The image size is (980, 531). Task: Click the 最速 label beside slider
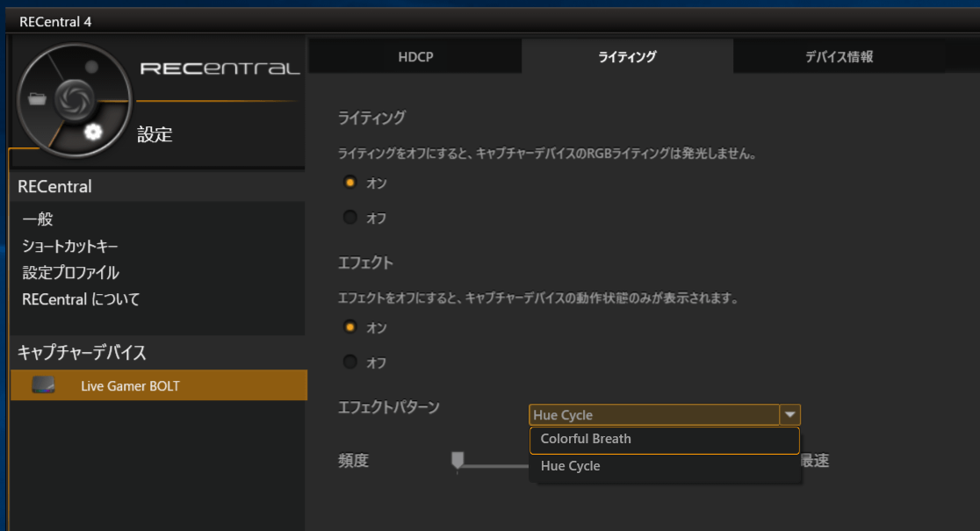point(815,461)
